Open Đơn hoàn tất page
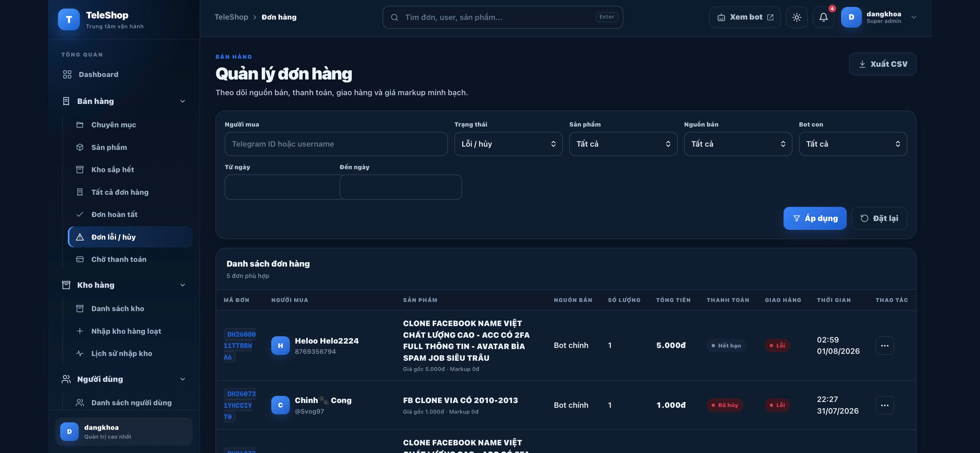980x453 pixels. click(x=130, y=215)
